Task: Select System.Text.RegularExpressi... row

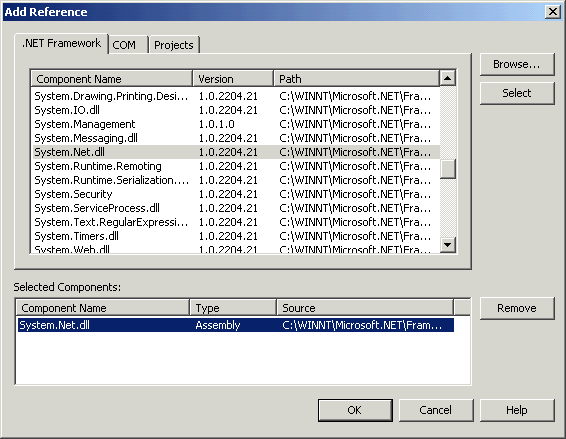Action: pos(236,222)
